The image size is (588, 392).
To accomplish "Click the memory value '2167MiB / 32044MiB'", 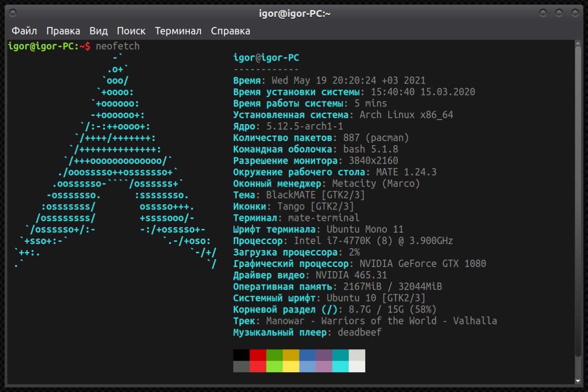I will coord(393,287).
